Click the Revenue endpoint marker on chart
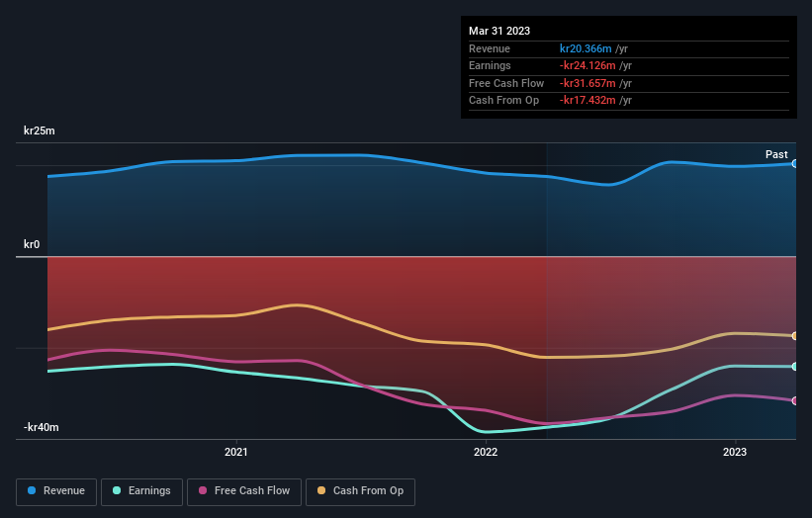 pyautogui.click(x=794, y=163)
